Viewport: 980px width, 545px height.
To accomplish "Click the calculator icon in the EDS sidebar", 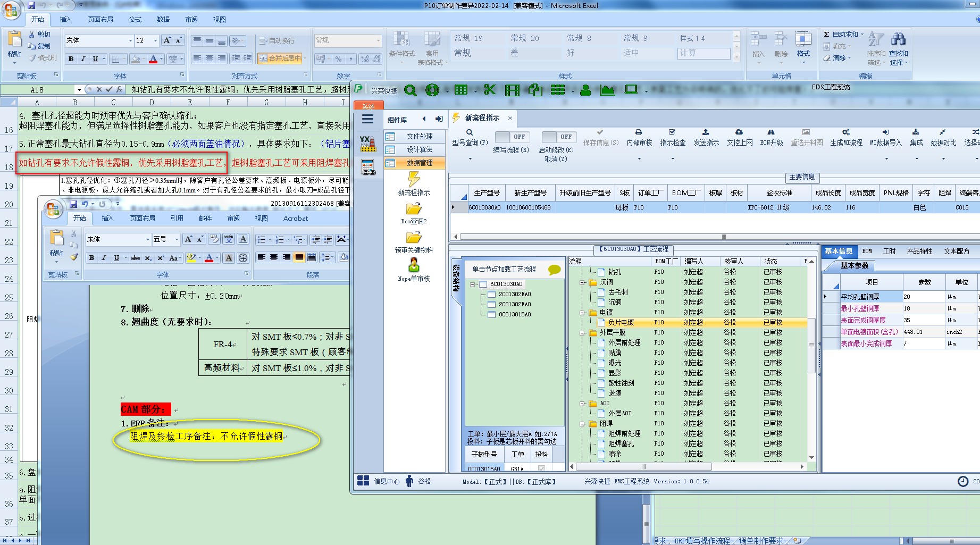I will click(368, 167).
